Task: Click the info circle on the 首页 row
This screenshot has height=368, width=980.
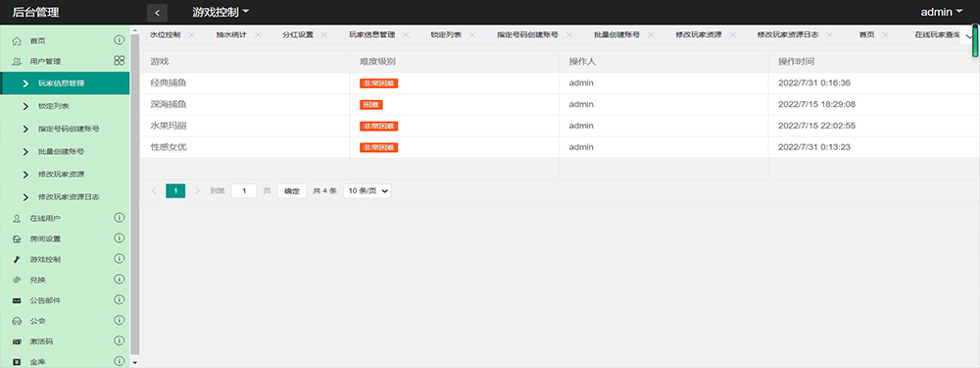Action: [119, 40]
